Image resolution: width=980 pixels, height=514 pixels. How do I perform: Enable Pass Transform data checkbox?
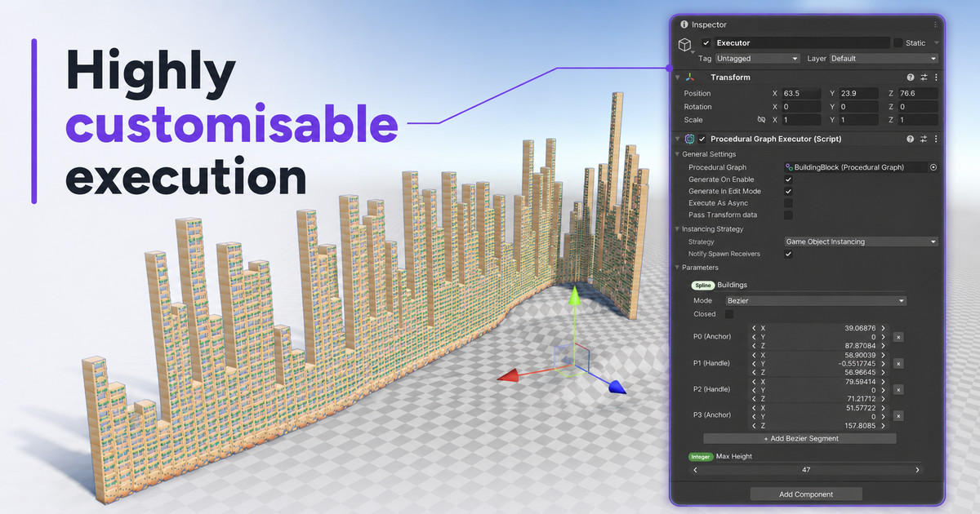tap(788, 215)
